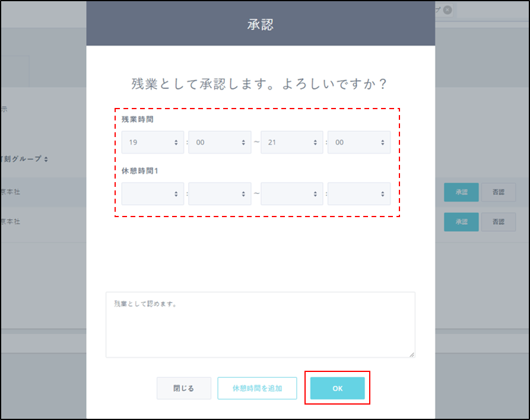Click 否認 button in the second row
The width and height of the screenshot is (530, 420).
tap(498, 222)
